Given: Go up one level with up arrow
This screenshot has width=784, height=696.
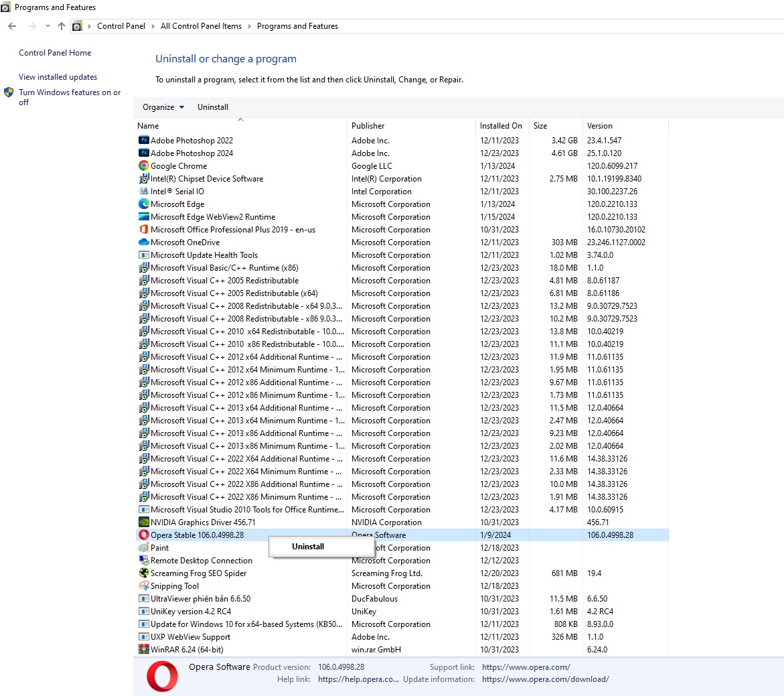Looking at the screenshot, I should click(62, 26).
